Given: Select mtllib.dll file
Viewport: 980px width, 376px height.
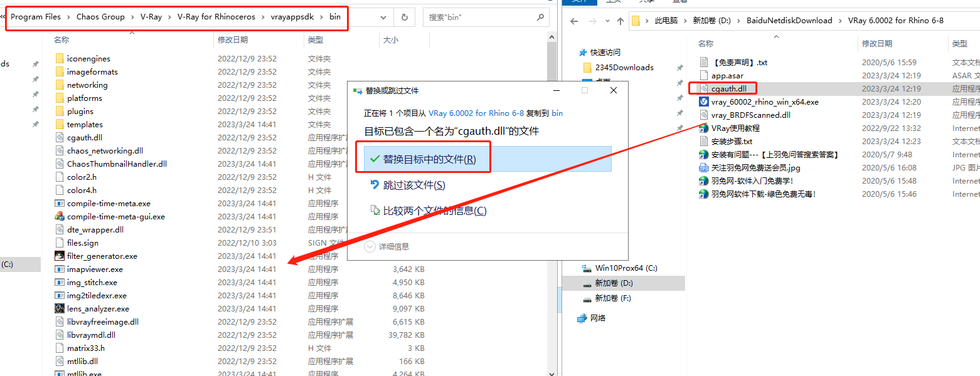Looking at the screenshot, I should [82, 361].
